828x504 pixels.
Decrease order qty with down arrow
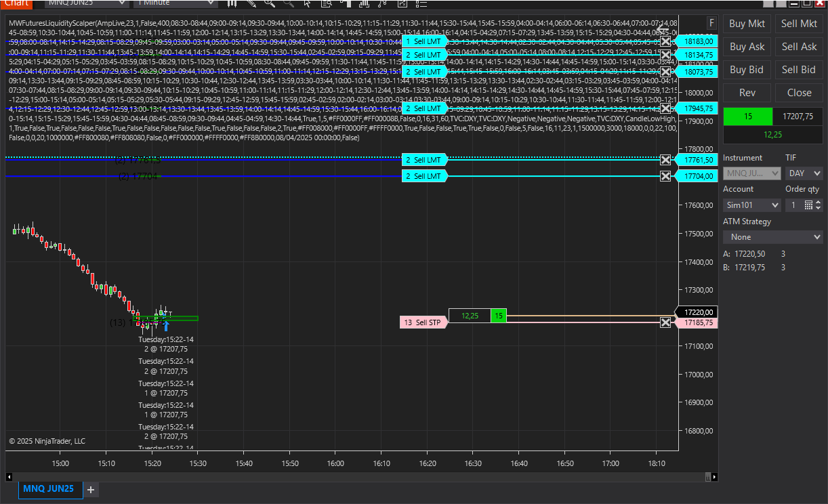click(819, 208)
